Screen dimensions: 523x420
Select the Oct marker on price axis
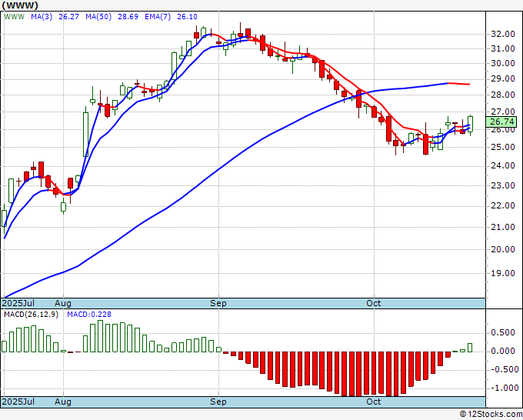(374, 303)
